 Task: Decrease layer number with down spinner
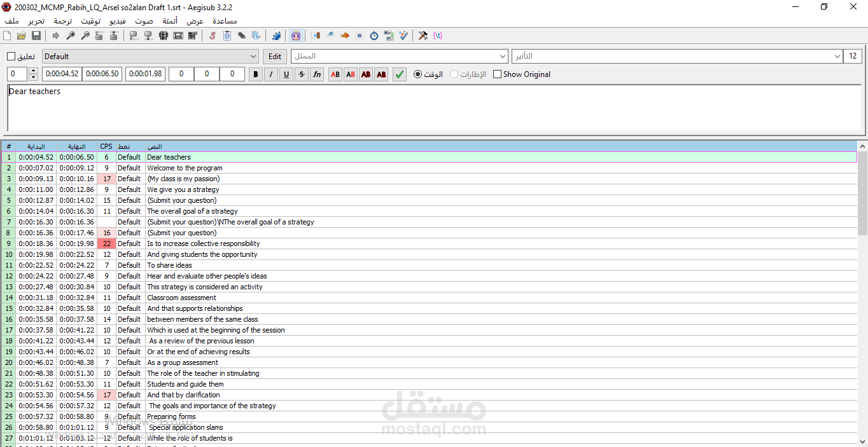(x=34, y=78)
